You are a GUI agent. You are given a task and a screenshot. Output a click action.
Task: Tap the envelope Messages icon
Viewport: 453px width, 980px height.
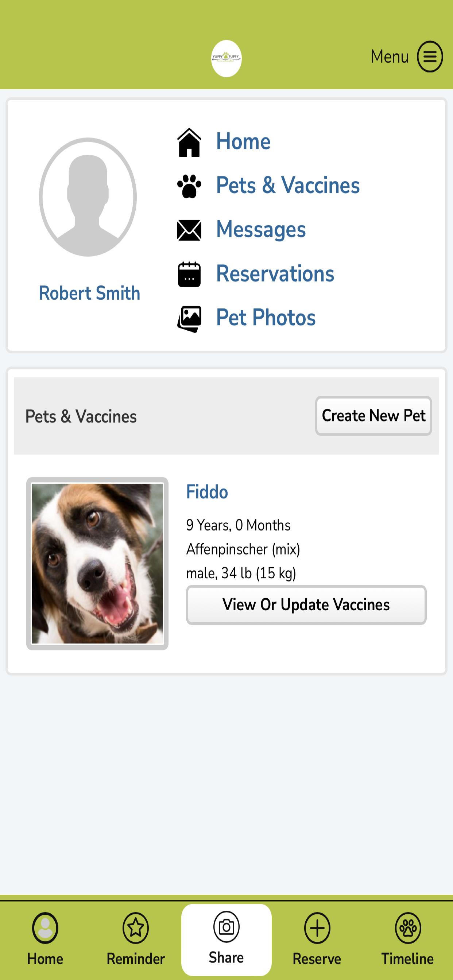[x=189, y=230]
